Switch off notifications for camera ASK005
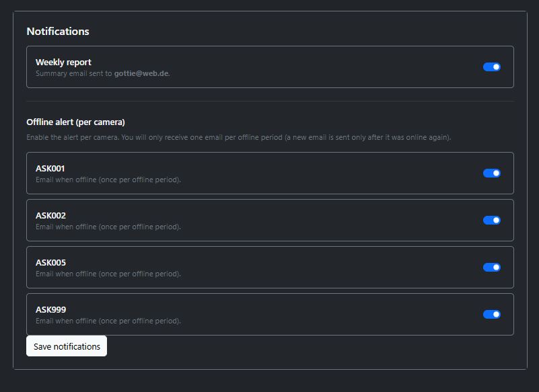The width and height of the screenshot is (539, 392). click(x=491, y=267)
